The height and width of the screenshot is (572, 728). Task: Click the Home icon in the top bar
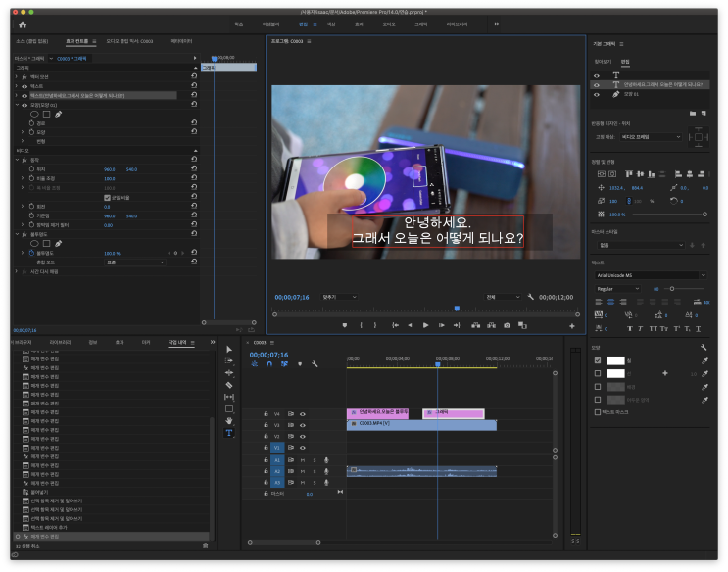click(23, 25)
